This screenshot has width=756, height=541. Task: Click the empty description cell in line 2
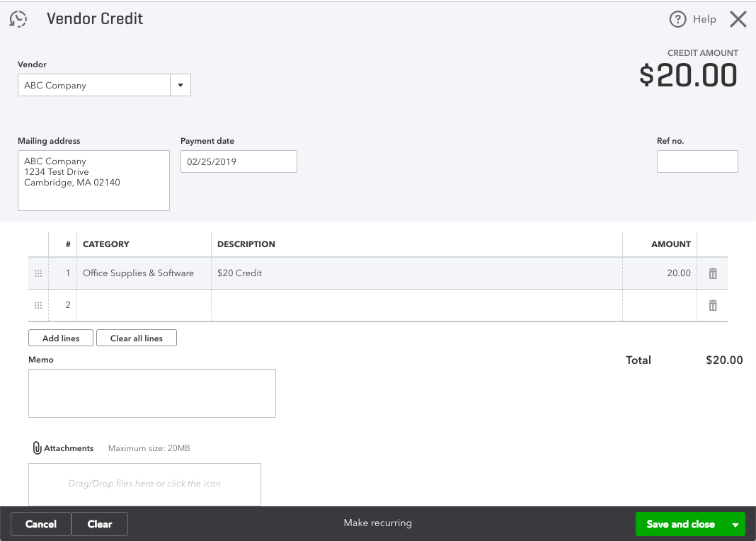coord(416,305)
